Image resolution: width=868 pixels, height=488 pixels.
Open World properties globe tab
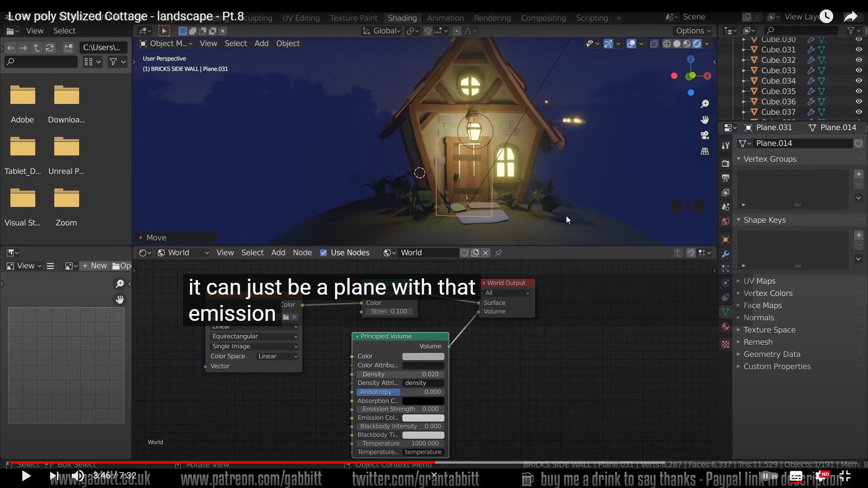tap(726, 221)
